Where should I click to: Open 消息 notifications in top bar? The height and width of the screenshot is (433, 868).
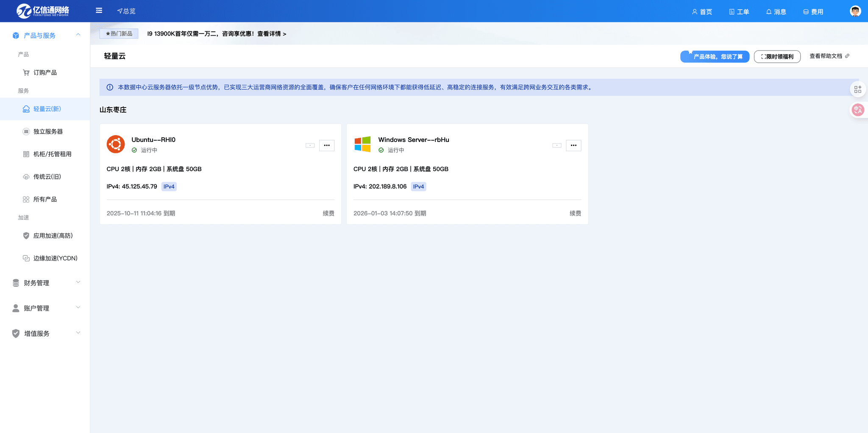(776, 12)
